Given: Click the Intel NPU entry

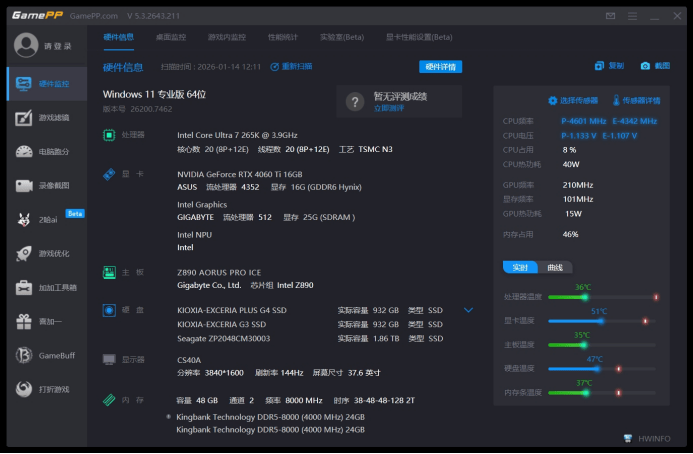Looking at the screenshot, I should tap(194, 235).
